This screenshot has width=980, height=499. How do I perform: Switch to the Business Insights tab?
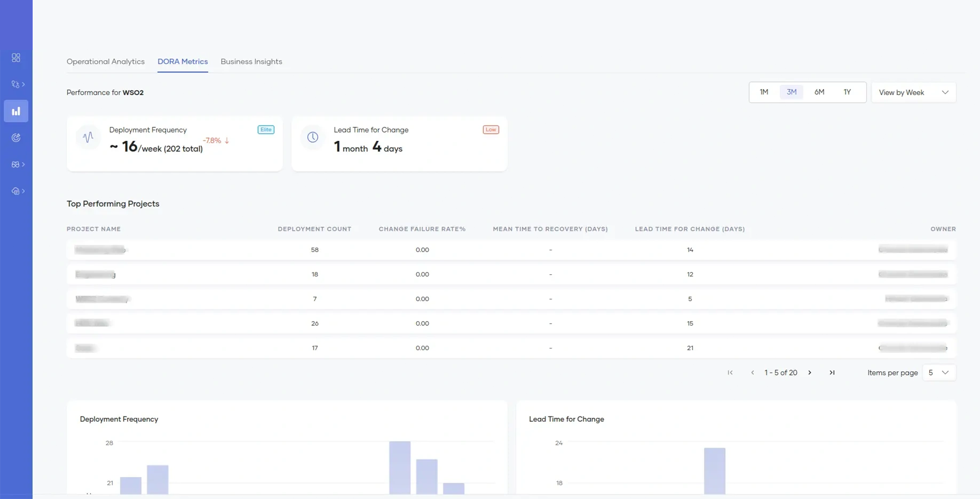click(251, 62)
